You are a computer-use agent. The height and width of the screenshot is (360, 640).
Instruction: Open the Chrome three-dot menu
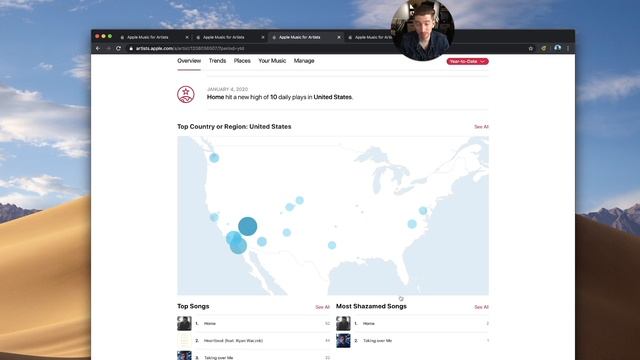tap(568, 48)
